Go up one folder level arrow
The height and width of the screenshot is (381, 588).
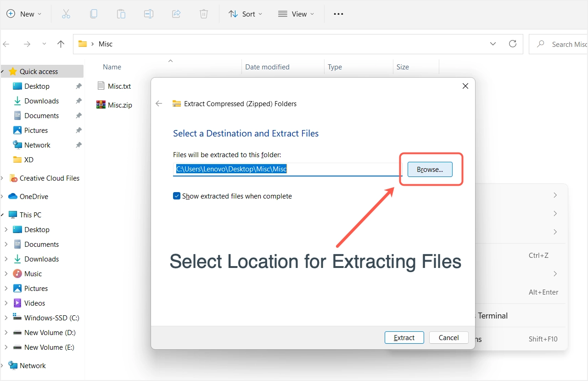pyautogui.click(x=61, y=44)
